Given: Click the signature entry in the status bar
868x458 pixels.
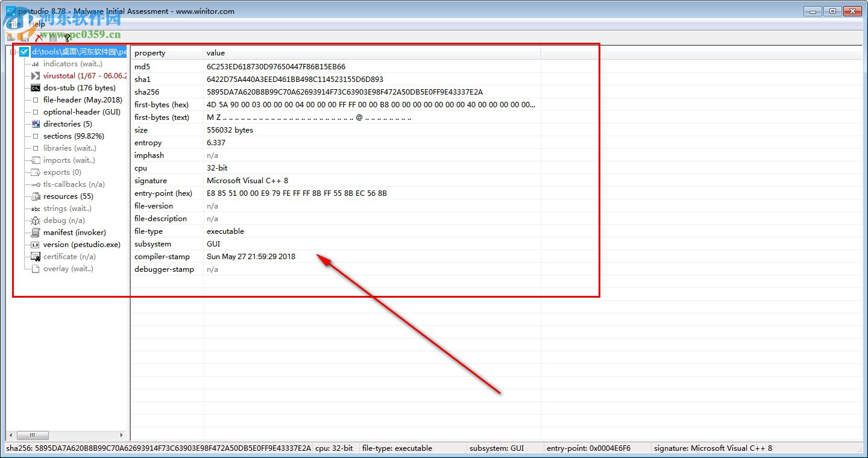Looking at the screenshot, I should point(713,448).
